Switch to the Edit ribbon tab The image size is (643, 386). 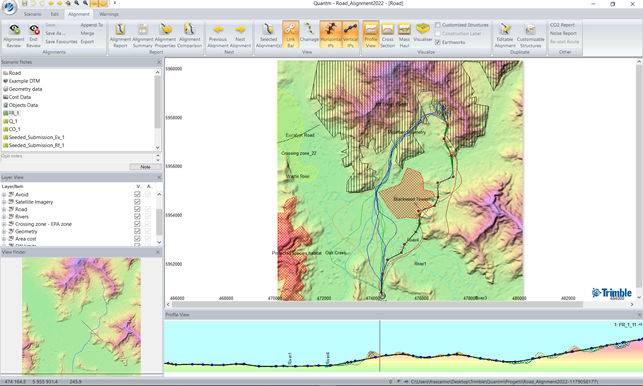(x=55, y=14)
